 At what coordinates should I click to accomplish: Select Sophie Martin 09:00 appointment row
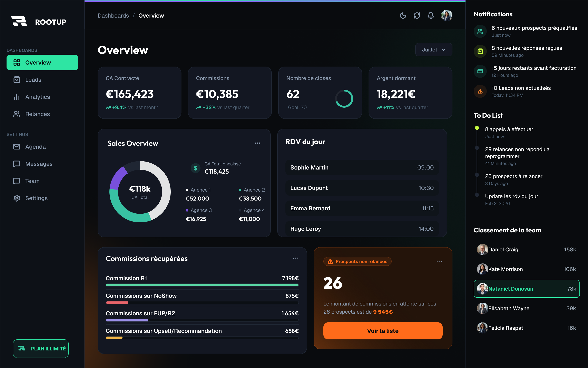pos(362,167)
